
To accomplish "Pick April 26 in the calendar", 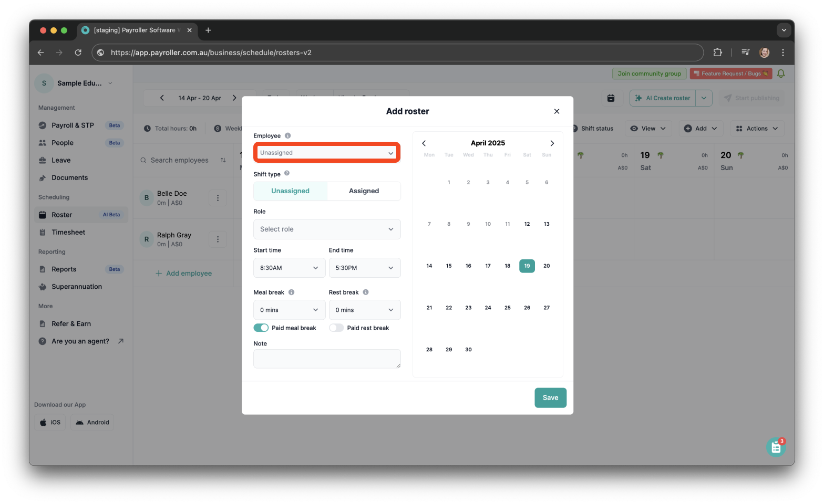I will click(527, 308).
